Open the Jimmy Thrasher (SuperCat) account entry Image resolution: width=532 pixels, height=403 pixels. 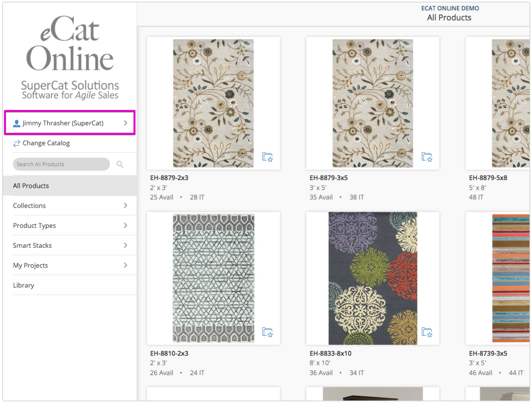(x=70, y=123)
